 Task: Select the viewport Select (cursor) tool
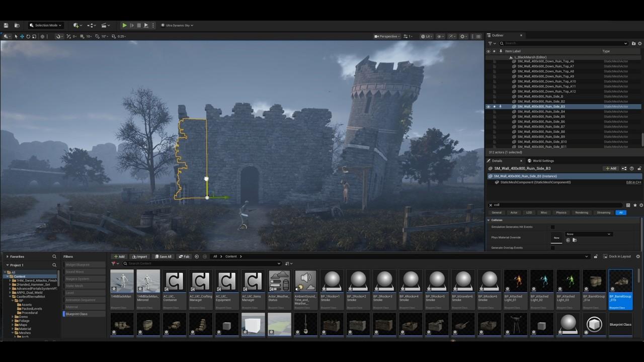click(x=16, y=36)
